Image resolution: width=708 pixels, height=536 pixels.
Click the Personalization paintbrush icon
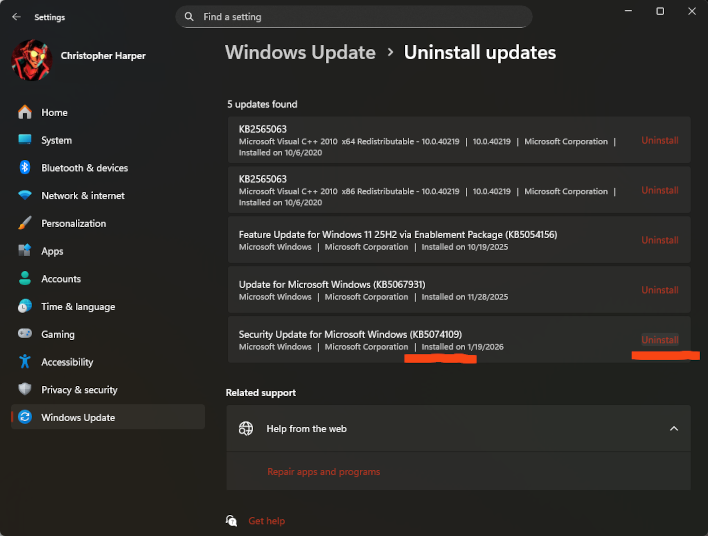click(x=25, y=223)
